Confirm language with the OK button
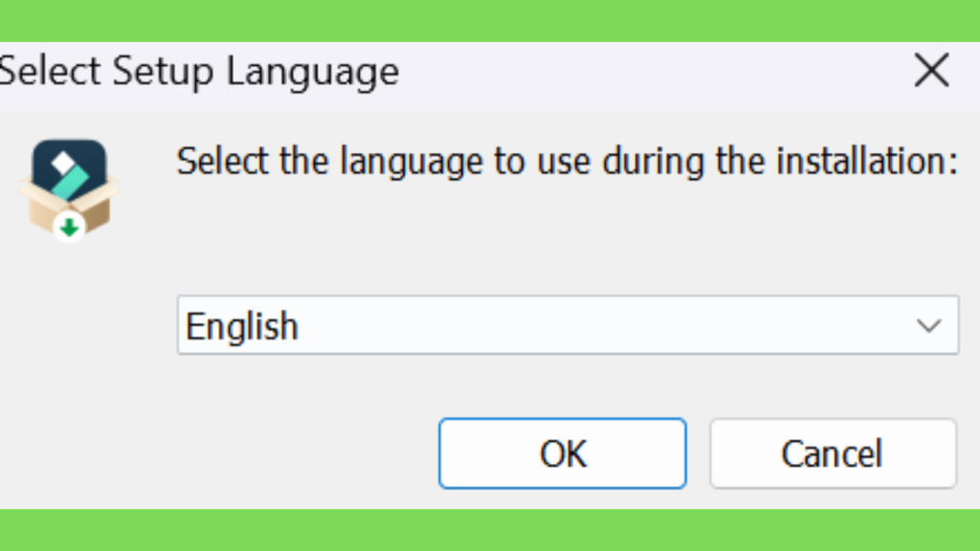The width and height of the screenshot is (980, 551). click(x=563, y=453)
